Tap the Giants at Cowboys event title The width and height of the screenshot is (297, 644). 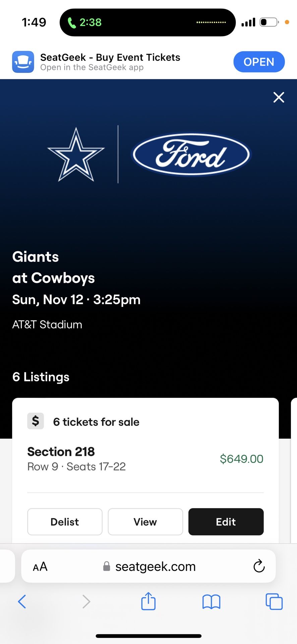click(x=54, y=267)
